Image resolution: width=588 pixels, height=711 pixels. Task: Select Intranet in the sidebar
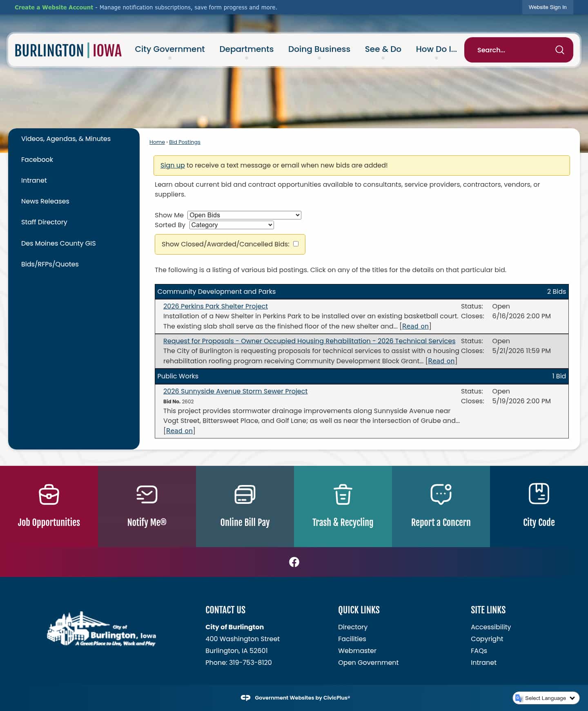pyautogui.click(x=34, y=181)
